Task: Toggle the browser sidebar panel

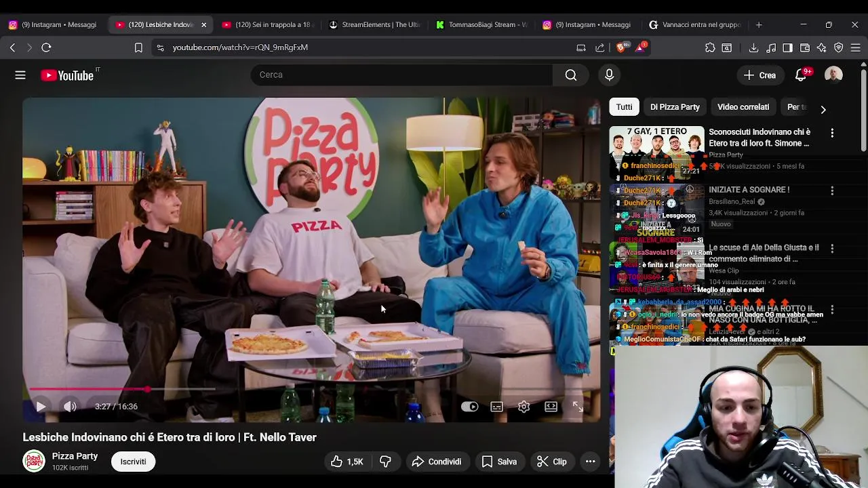Action: click(787, 47)
